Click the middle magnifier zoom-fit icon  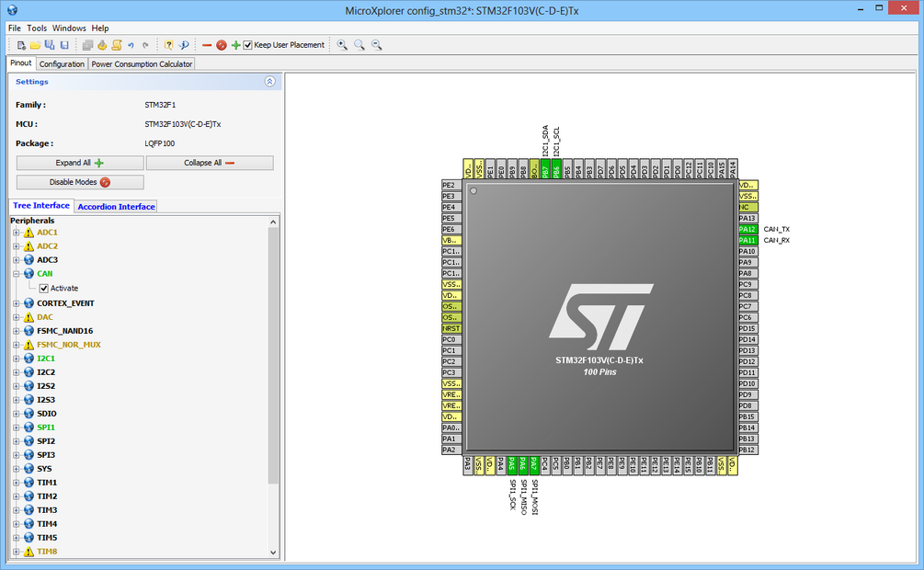[359, 45]
